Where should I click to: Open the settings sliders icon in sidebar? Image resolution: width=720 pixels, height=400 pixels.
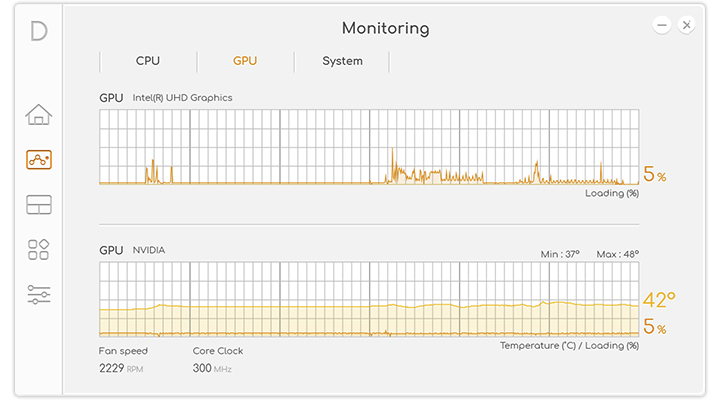[x=38, y=294]
